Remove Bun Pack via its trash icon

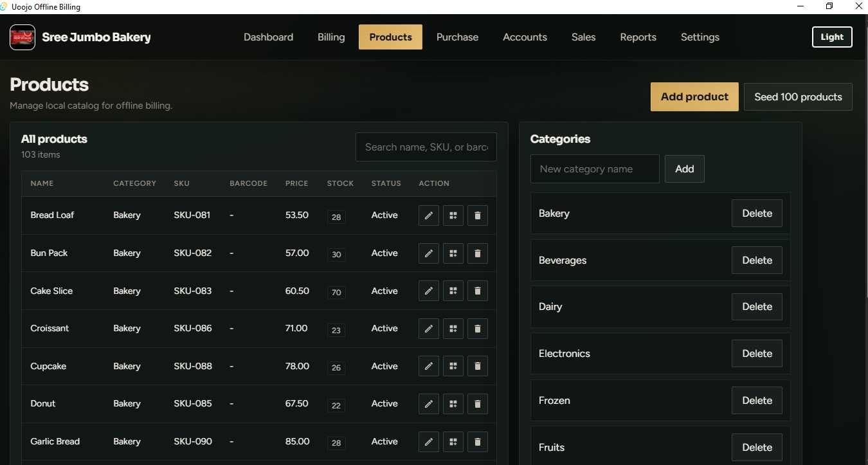pos(478,253)
